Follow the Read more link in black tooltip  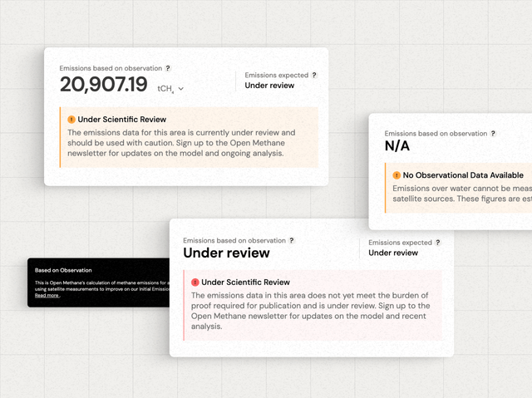pyautogui.click(x=47, y=296)
